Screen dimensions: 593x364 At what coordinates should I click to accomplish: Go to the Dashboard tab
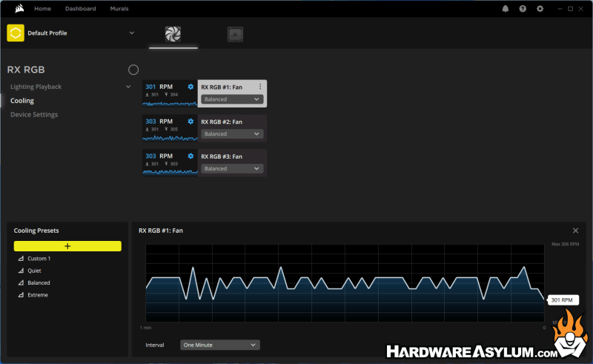click(x=81, y=8)
